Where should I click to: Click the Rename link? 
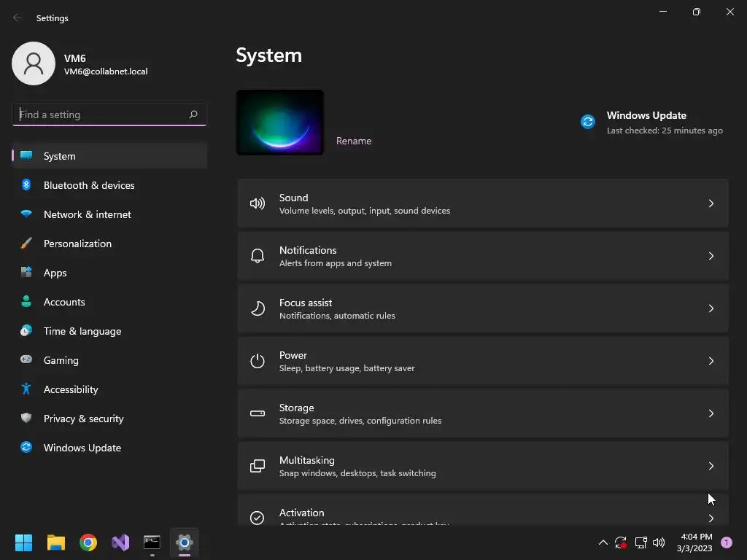pos(354,141)
